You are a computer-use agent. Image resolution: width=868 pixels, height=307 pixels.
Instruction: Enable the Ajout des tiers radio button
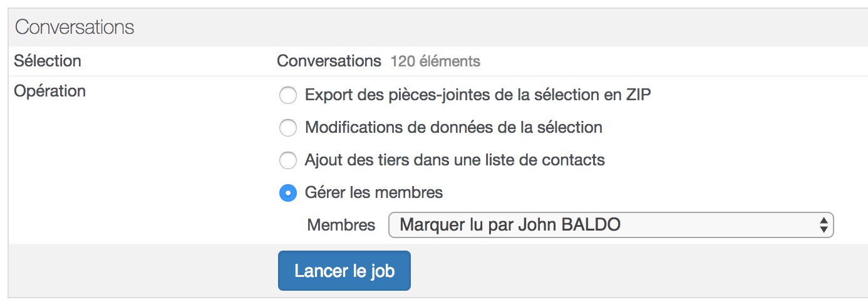coord(287,160)
